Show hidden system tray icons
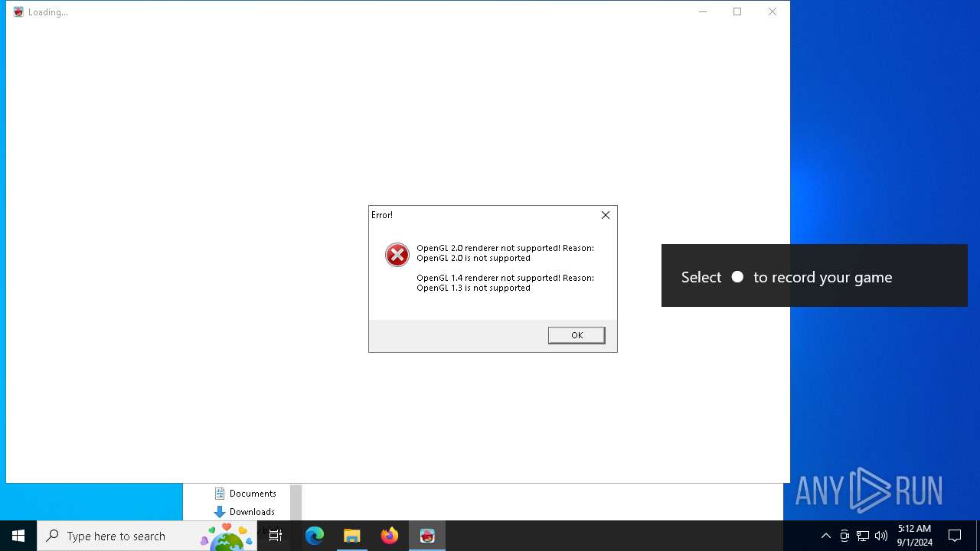 [x=826, y=536]
